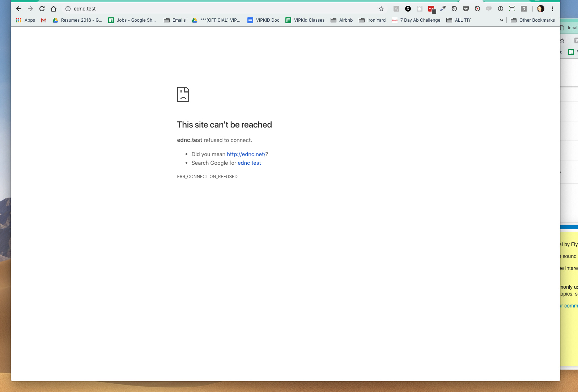Viewport: 578px width, 392px height.
Task: Select the local tab in background window
Action: 569,28
